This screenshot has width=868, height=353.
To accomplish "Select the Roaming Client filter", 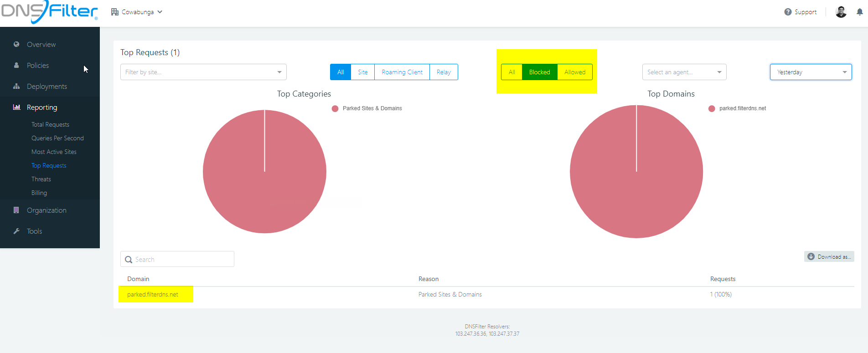I will [x=402, y=72].
